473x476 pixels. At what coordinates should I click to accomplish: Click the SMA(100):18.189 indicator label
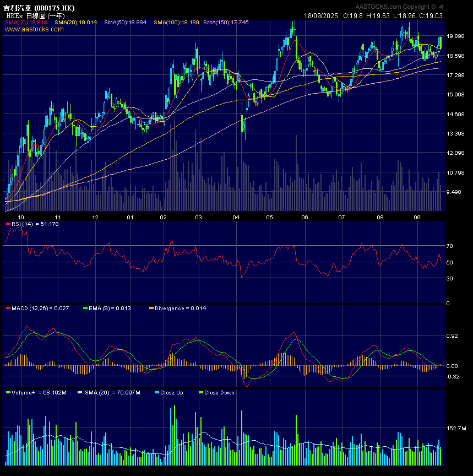pos(177,23)
